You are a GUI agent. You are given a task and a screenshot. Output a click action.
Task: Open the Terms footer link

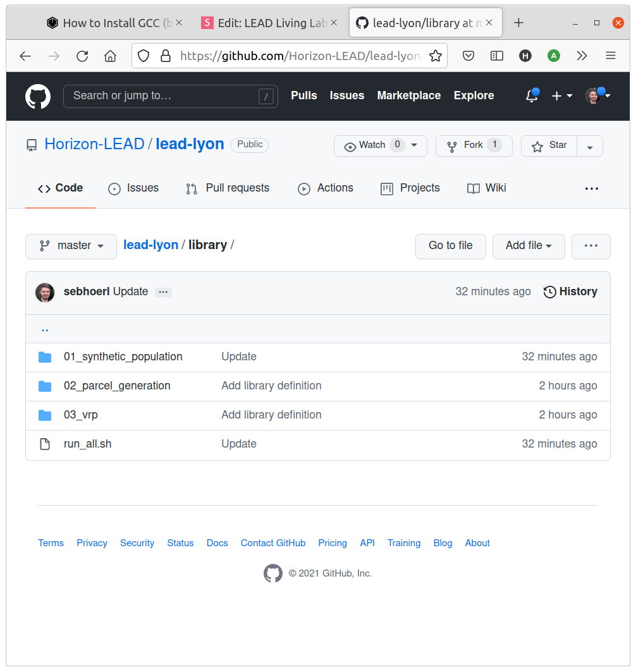(x=51, y=544)
